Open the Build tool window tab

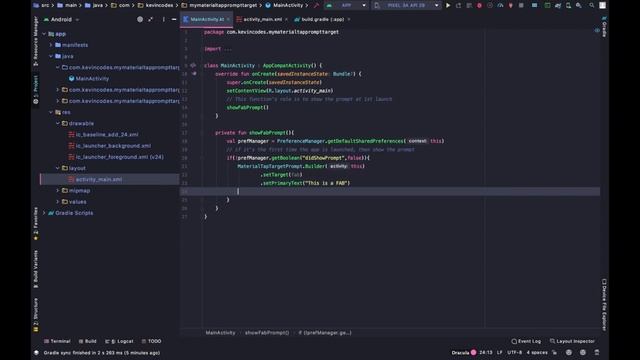[88, 341]
